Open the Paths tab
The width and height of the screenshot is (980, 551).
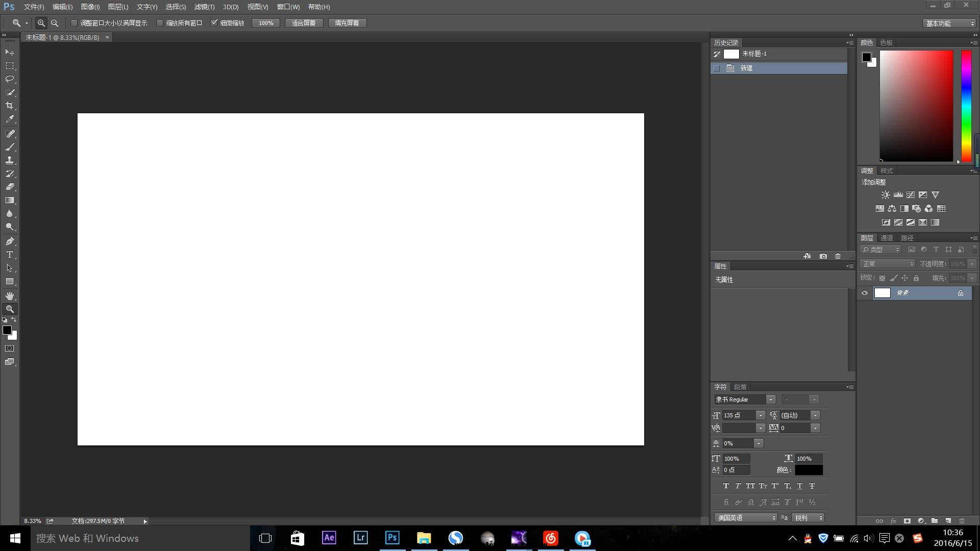907,238
